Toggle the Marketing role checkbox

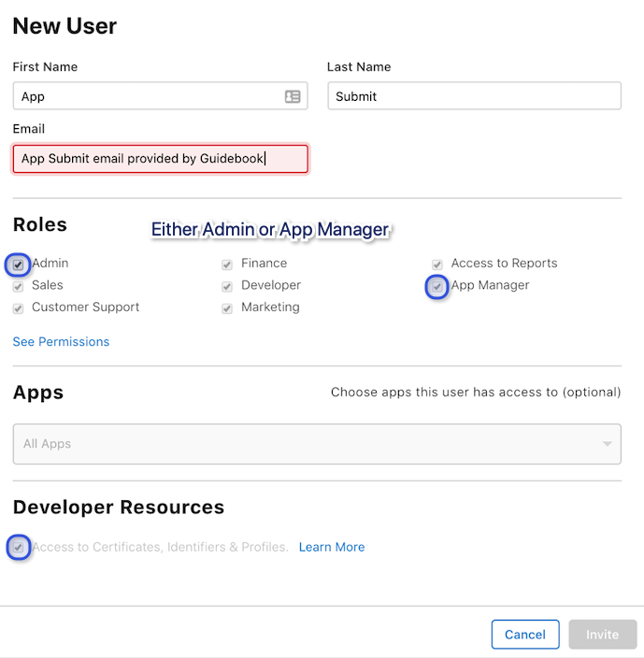tap(227, 308)
